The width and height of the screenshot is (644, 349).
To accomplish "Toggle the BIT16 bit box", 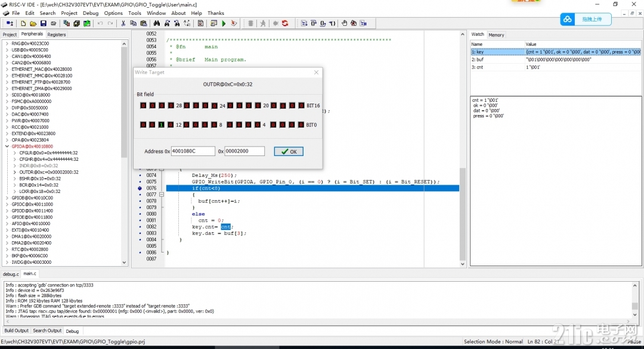I will click(301, 105).
